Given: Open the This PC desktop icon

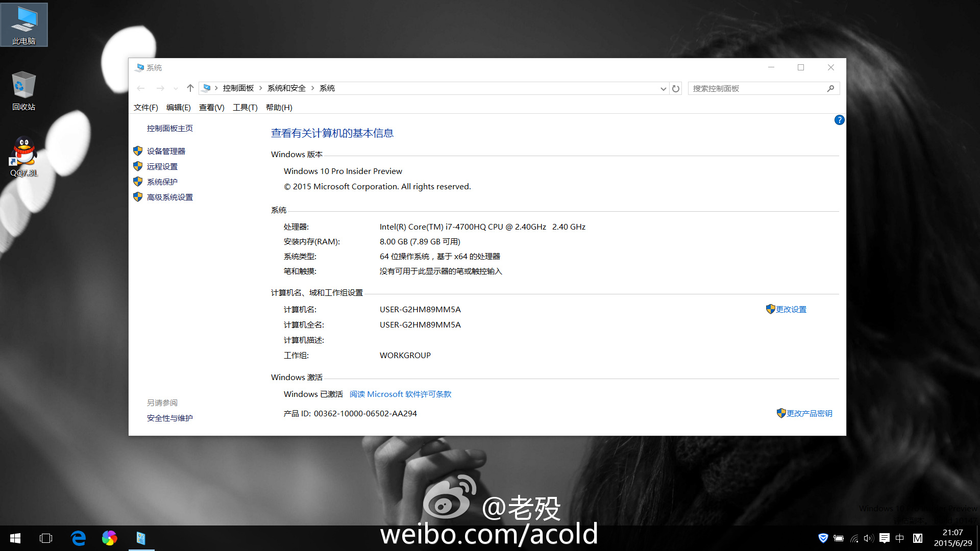Looking at the screenshot, I should [x=24, y=25].
